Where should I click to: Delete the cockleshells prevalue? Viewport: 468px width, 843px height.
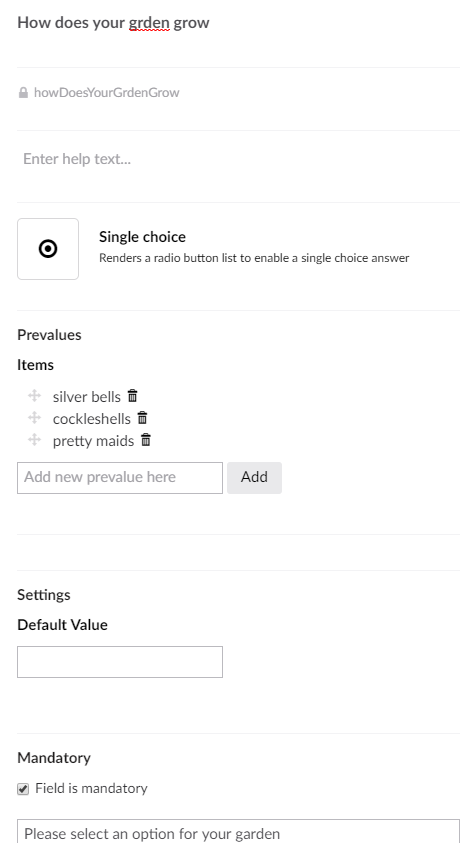click(x=142, y=418)
